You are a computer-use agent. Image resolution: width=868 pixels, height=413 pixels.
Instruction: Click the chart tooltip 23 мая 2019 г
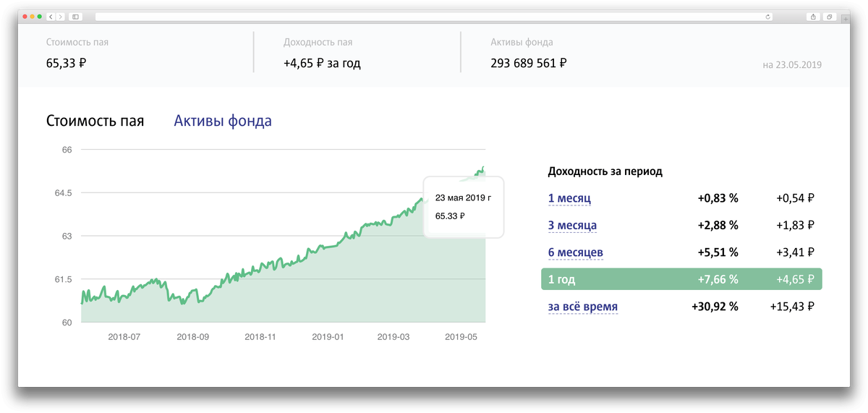coord(463,197)
